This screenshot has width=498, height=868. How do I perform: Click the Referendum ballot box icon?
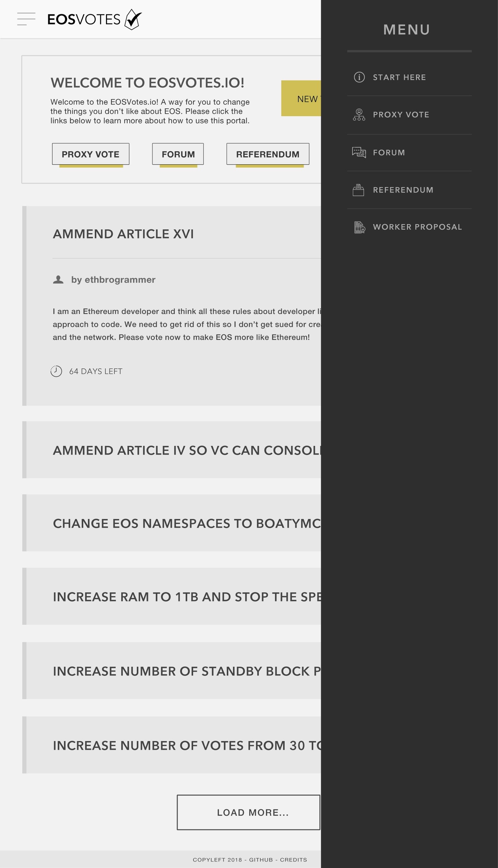coord(359,190)
